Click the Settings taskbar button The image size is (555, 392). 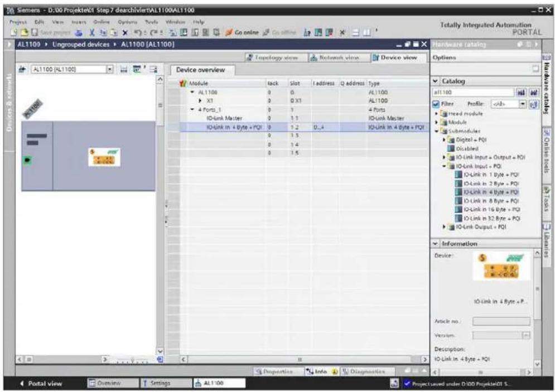click(x=166, y=384)
